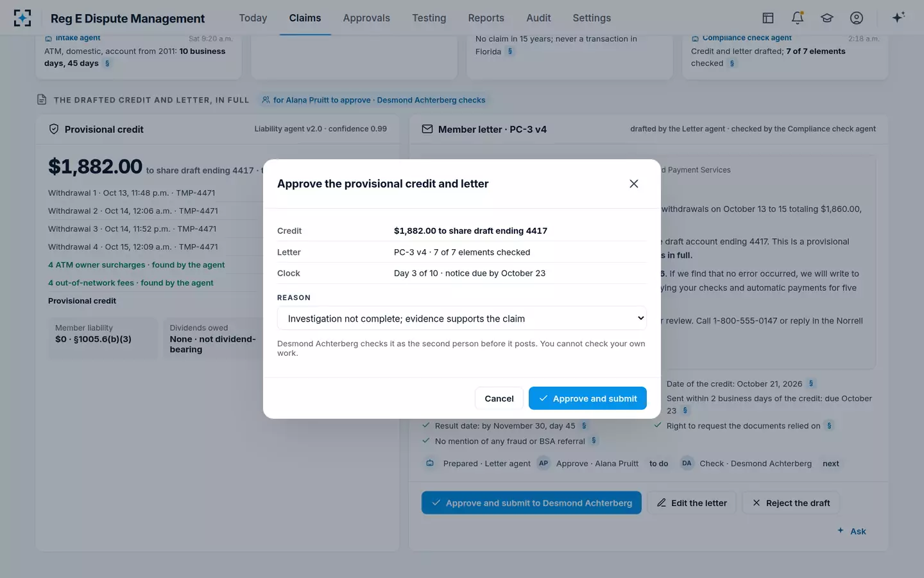Click the Reg E Dispute Management logo icon
The width and height of the screenshot is (924, 578).
22,18
